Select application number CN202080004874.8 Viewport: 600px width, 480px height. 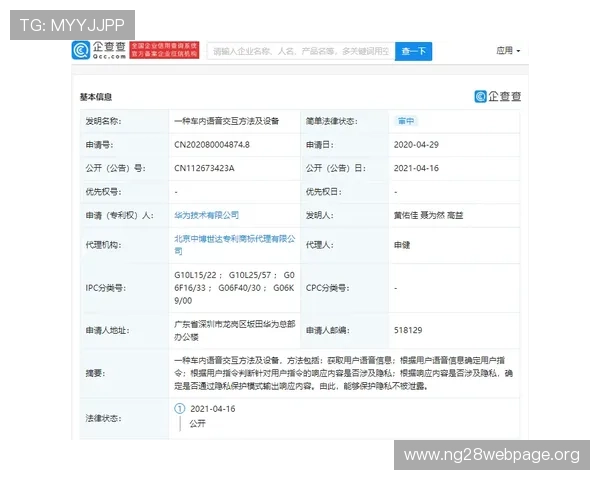[x=212, y=145]
